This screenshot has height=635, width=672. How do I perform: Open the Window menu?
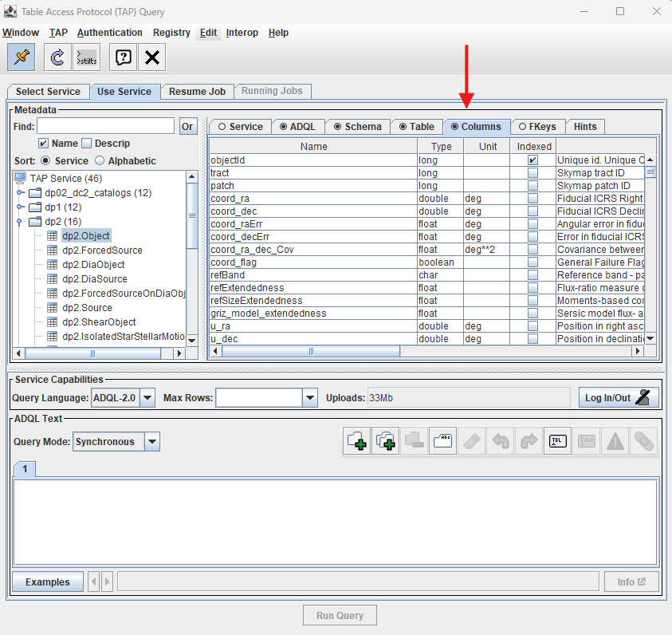click(21, 33)
